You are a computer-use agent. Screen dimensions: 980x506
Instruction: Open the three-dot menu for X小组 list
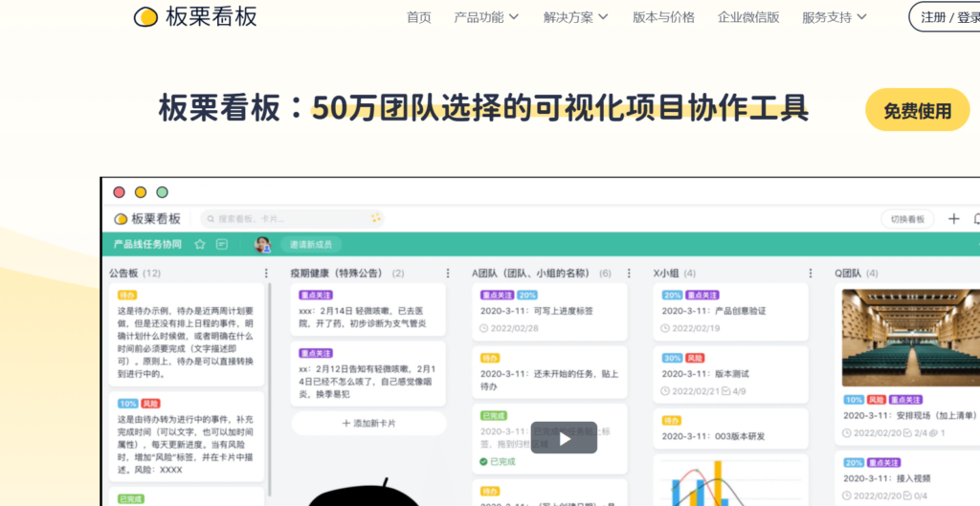[x=810, y=274]
